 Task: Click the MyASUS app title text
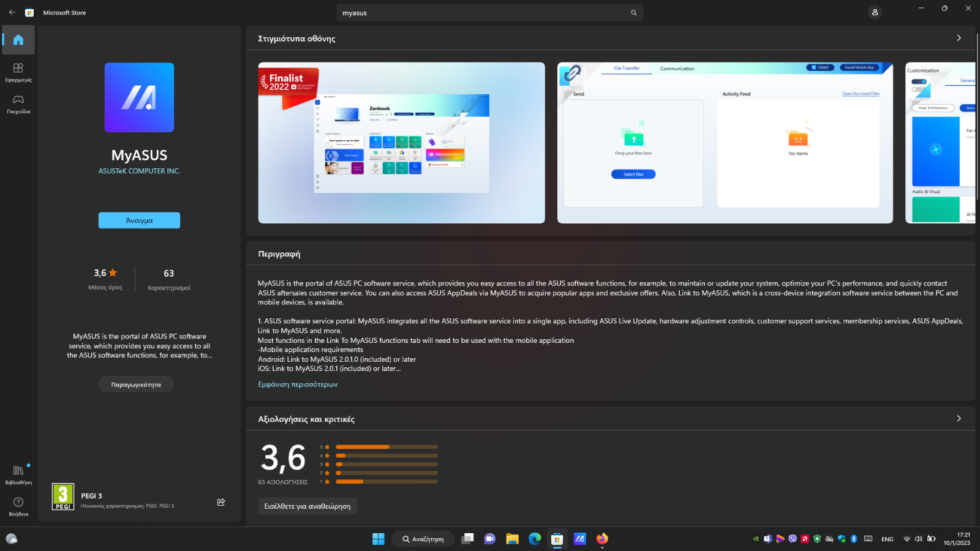click(x=139, y=156)
